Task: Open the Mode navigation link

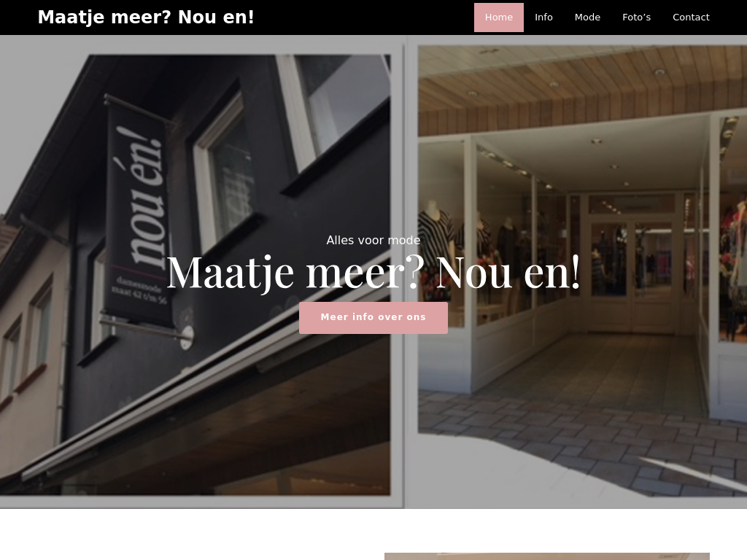Action: (587, 17)
